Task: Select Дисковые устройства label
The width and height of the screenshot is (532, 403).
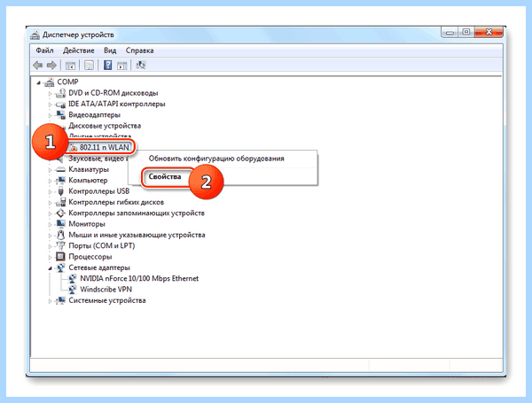Action: tap(105, 126)
